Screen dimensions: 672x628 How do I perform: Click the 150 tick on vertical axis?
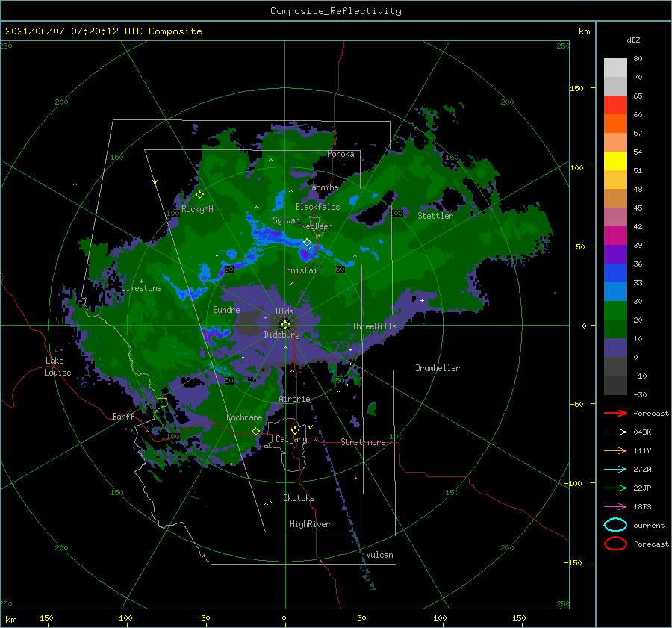pyautogui.click(x=576, y=88)
